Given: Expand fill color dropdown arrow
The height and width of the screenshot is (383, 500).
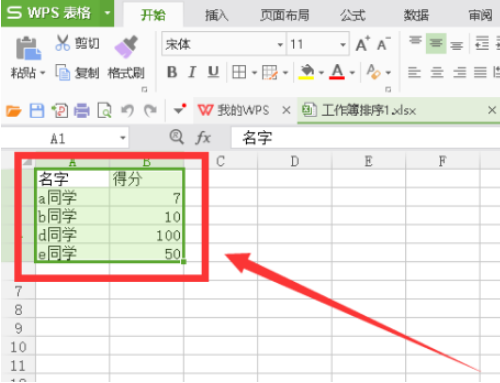Looking at the screenshot, I should (321, 72).
